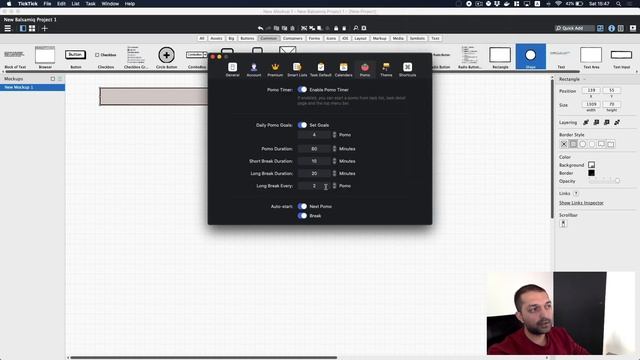This screenshot has height=360, width=640.
Task: Bring to front layering icon
Action: click(586, 122)
